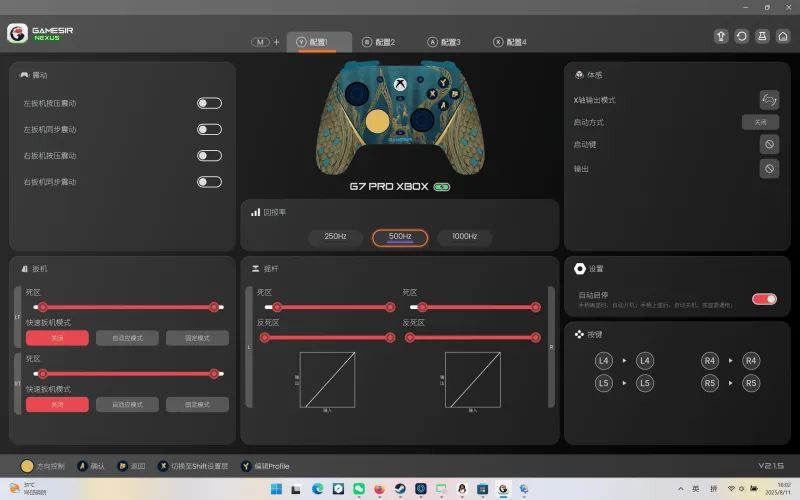Click the right R4 mapping button
800x500 pixels.
point(751,361)
